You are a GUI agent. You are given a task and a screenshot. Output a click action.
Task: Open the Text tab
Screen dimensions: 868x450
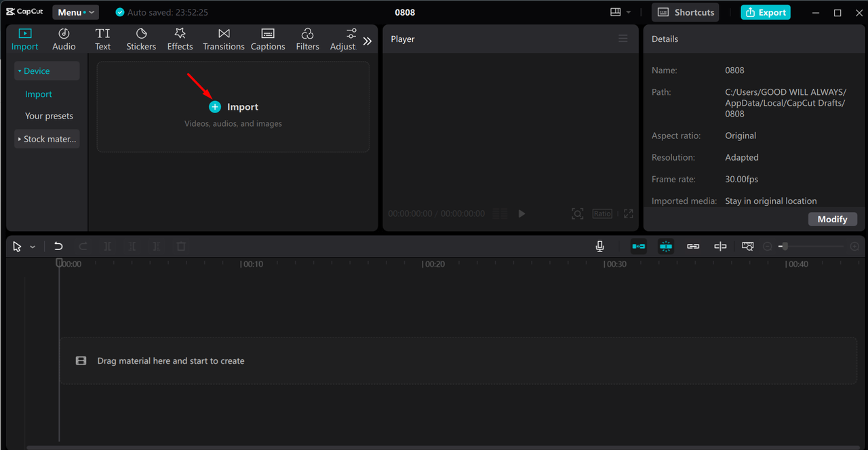pyautogui.click(x=102, y=39)
